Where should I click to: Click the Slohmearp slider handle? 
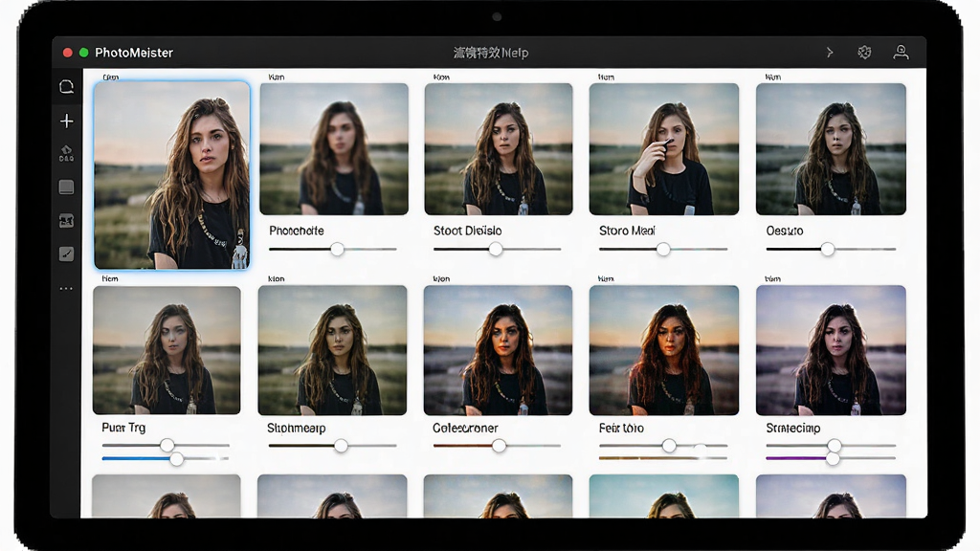(x=341, y=446)
